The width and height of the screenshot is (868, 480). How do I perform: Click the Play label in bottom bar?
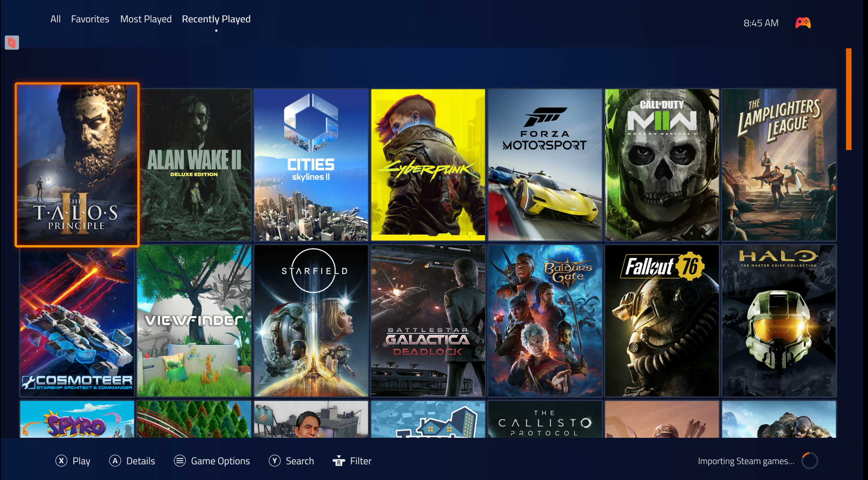81,461
